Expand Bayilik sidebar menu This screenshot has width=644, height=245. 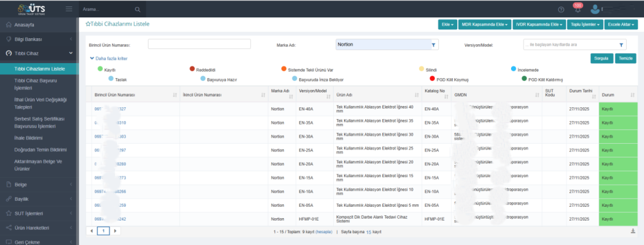coord(39,199)
